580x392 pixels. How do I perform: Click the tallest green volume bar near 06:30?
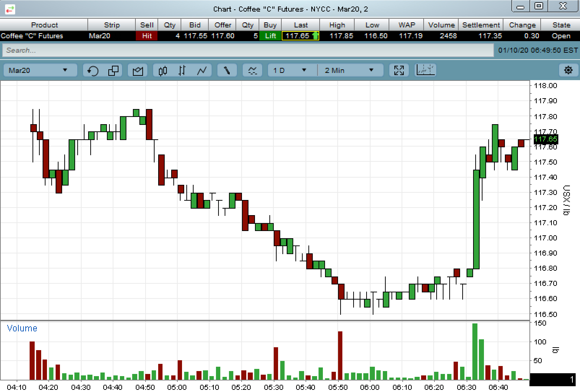(475, 352)
